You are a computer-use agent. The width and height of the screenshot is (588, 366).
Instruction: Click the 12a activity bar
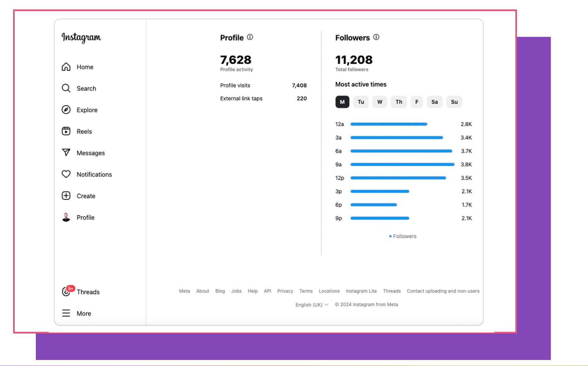pos(389,124)
